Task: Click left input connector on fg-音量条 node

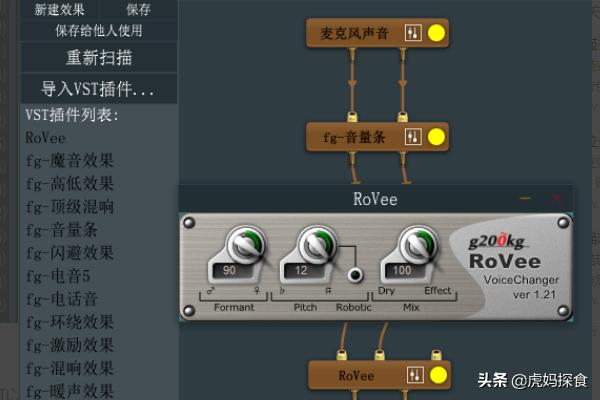Action: pos(352,117)
